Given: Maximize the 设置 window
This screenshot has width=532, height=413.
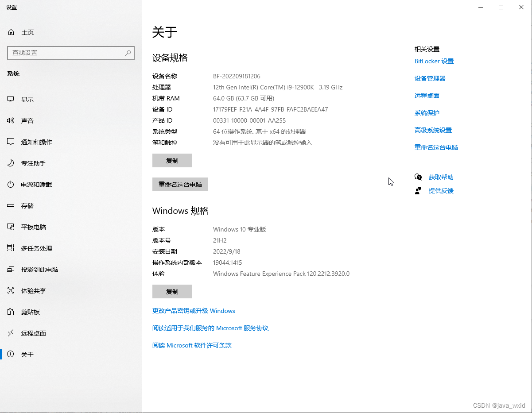Looking at the screenshot, I should tap(501, 7).
